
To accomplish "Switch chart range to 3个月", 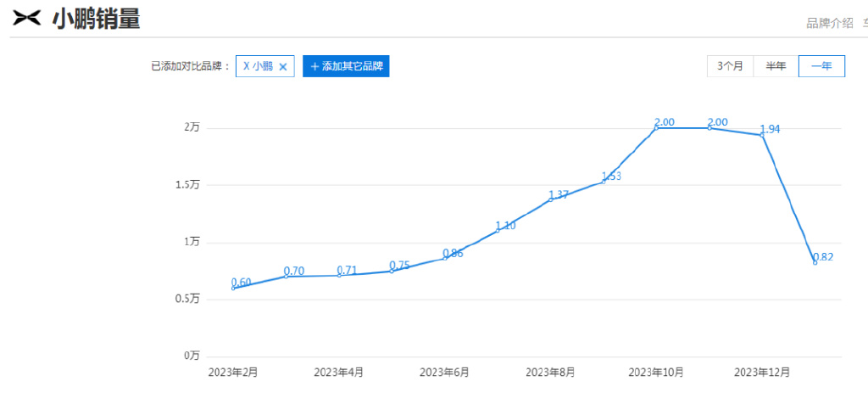I will [730, 66].
